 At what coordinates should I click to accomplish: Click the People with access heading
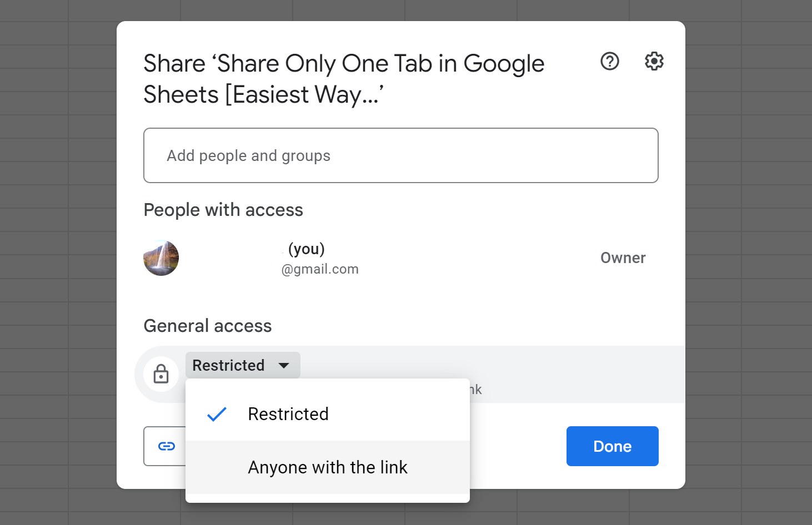[223, 210]
